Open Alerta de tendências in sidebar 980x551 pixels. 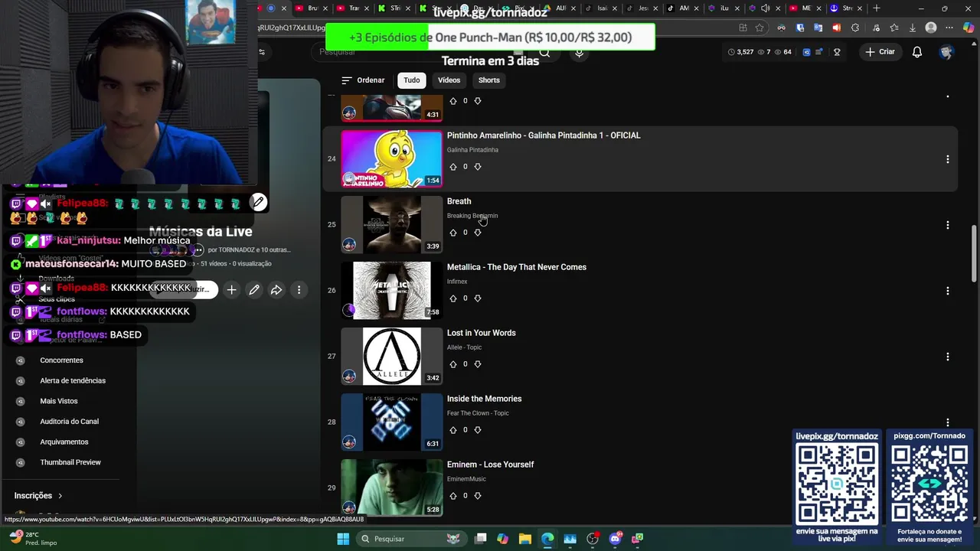(x=73, y=381)
